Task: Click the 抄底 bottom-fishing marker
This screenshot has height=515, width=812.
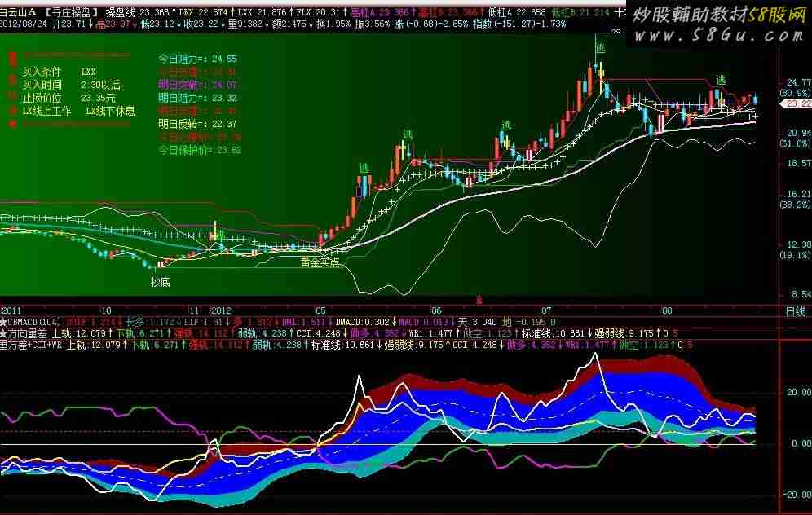Action: coord(160,282)
